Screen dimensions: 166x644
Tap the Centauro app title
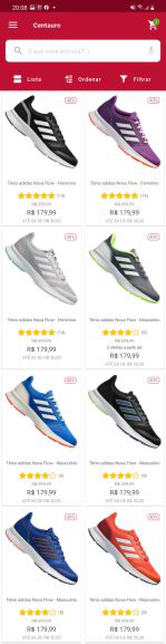click(47, 25)
